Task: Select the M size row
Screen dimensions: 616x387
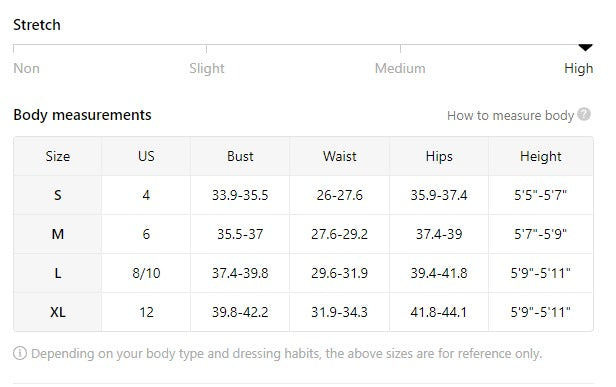Action: (x=303, y=234)
